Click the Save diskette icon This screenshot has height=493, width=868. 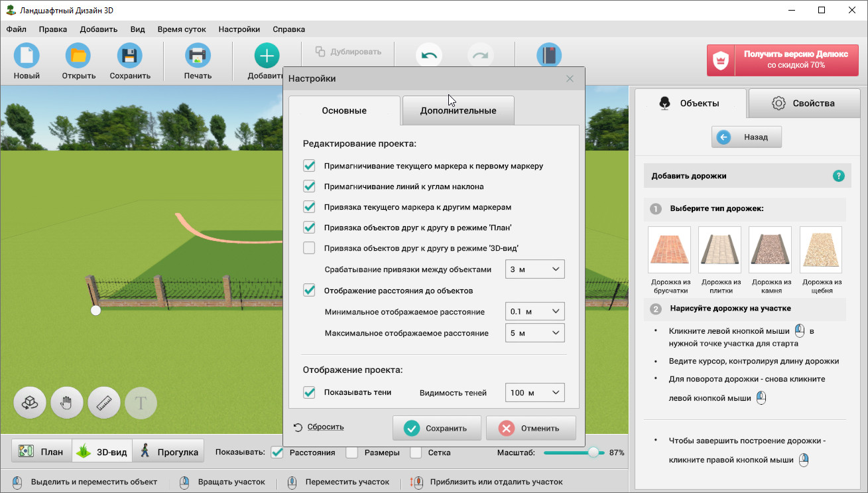tap(130, 56)
